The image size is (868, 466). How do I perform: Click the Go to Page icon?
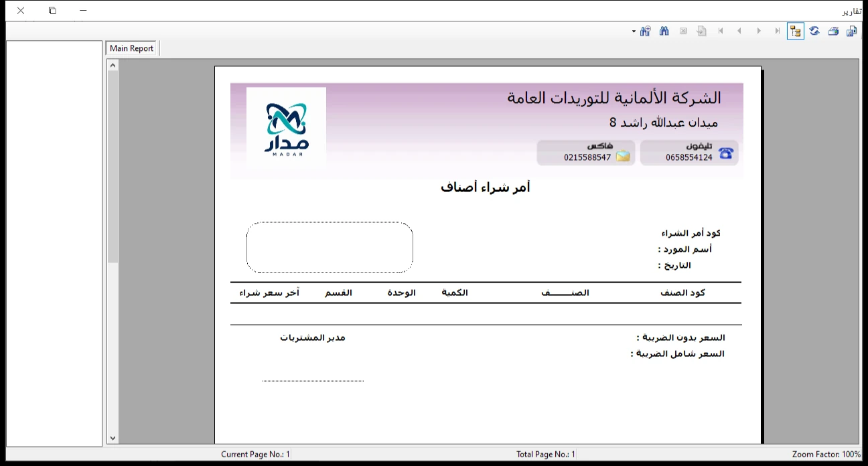tap(702, 31)
